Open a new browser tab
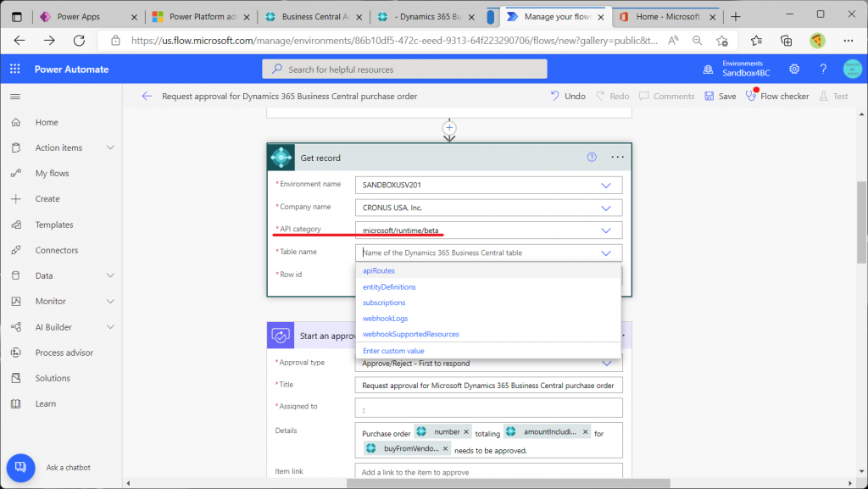Screen dimensions: 868x489 coord(735,17)
